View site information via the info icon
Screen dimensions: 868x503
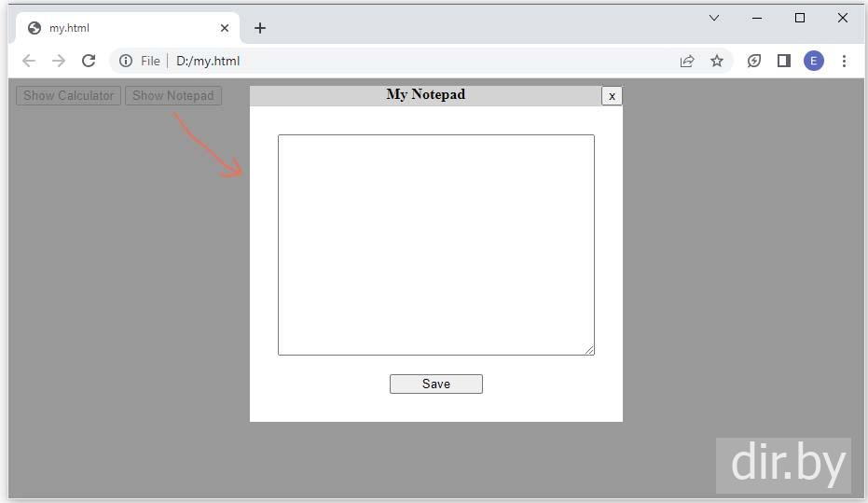point(126,61)
